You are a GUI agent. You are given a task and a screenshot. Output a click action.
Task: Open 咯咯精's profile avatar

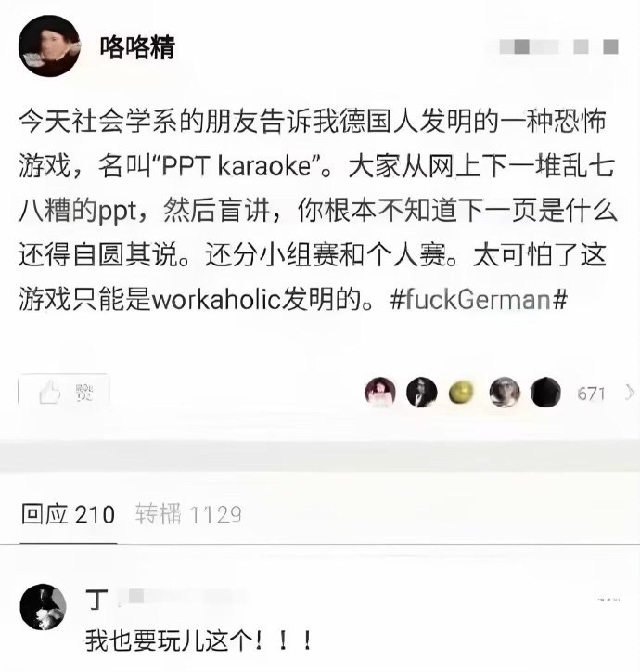coord(49,46)
